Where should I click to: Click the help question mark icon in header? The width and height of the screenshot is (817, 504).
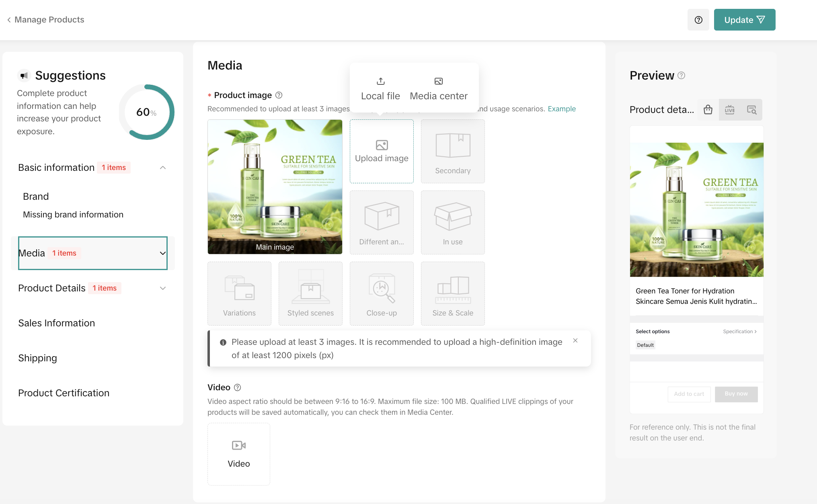point(698,20)
